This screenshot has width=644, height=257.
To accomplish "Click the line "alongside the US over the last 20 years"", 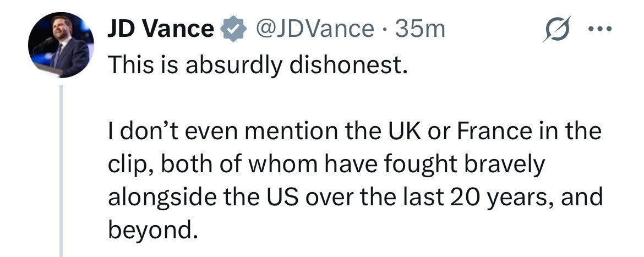I will coord(355,198).
